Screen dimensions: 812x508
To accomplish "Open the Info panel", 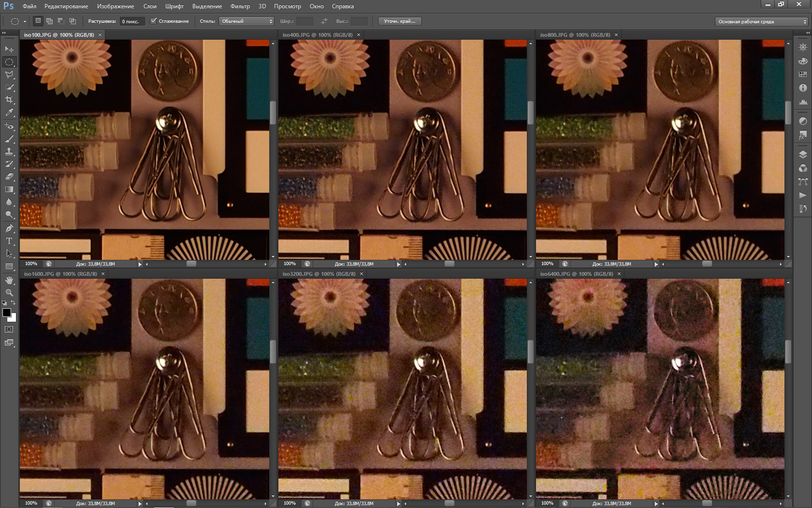I will (x=803, y=88).
